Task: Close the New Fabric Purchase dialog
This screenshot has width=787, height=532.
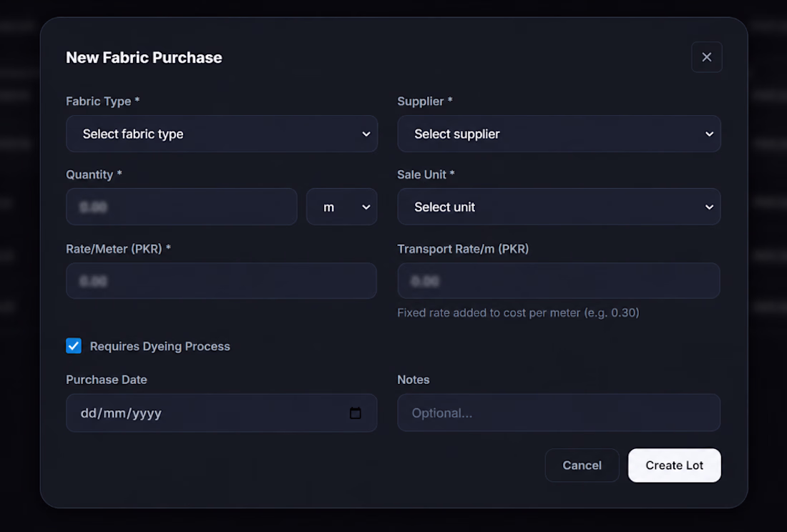Action: coord(706,57)
